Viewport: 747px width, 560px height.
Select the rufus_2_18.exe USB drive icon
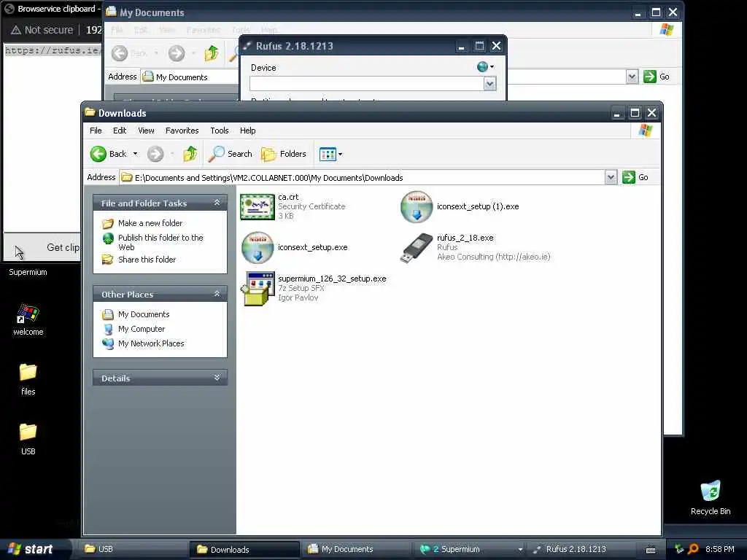click(x=417, y=248)
